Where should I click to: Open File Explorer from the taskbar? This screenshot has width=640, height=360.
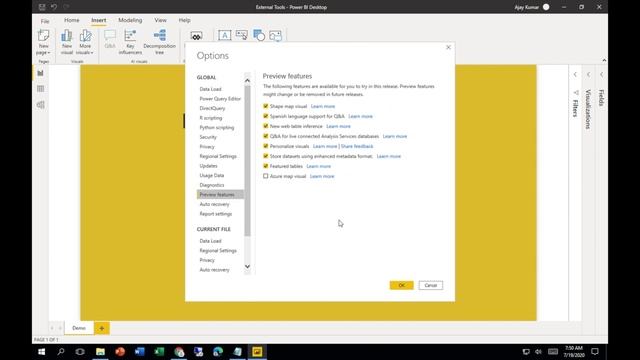pos(100,351)
